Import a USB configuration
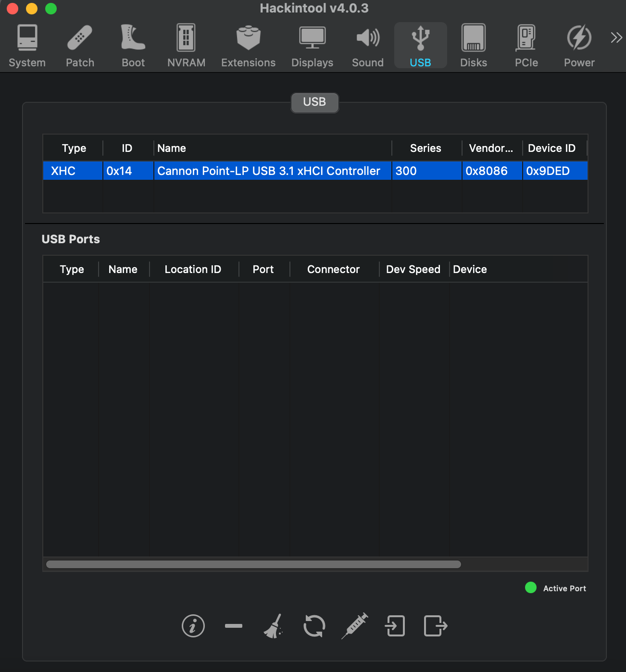This screenshot has width=626, height=672. tap(395, 626)
